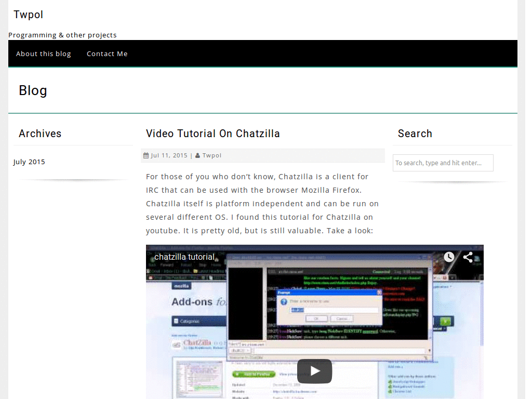
Task: Play the chatzilla tutorial video
Action: point(314,371)
